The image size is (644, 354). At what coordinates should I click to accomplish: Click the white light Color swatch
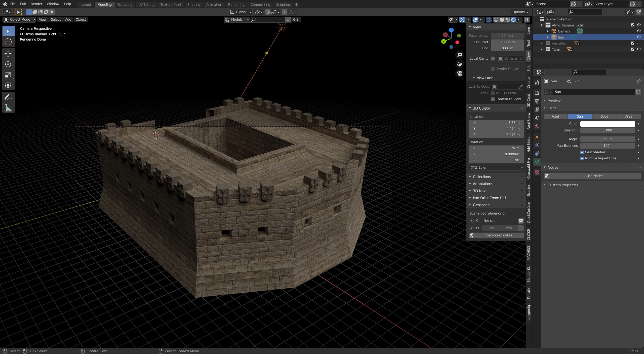point(607,124)
